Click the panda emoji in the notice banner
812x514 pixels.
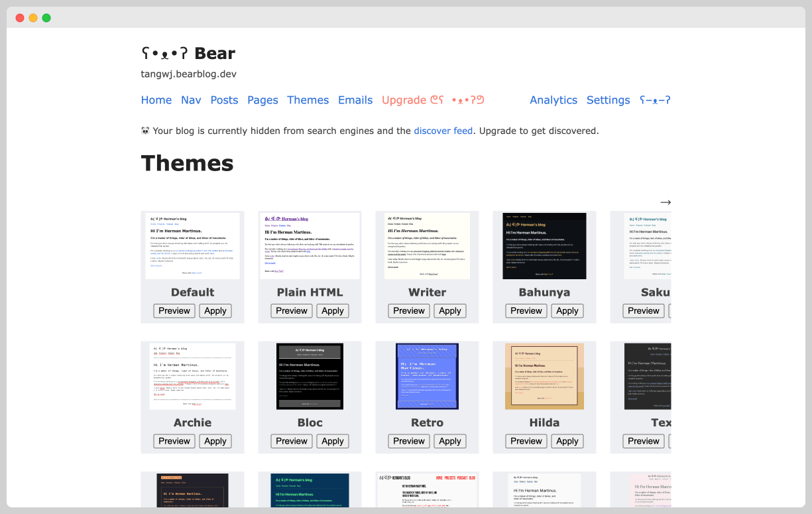146,131
